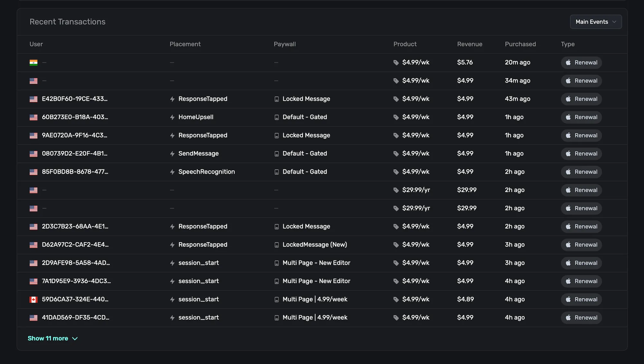Screen dimensions: 644x364
Task: Click the Renewal badge in 60B273E0 row
Action: point(581,117)
